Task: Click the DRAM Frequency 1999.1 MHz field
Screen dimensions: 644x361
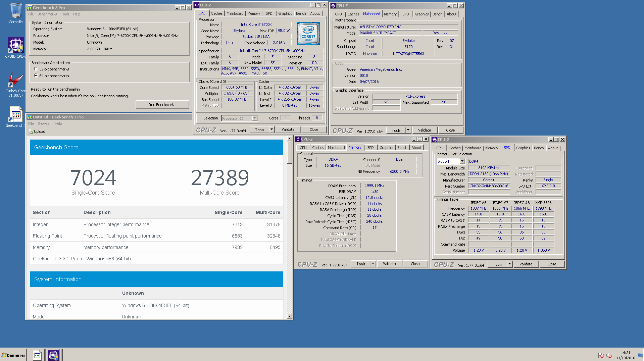Action: 375,186
